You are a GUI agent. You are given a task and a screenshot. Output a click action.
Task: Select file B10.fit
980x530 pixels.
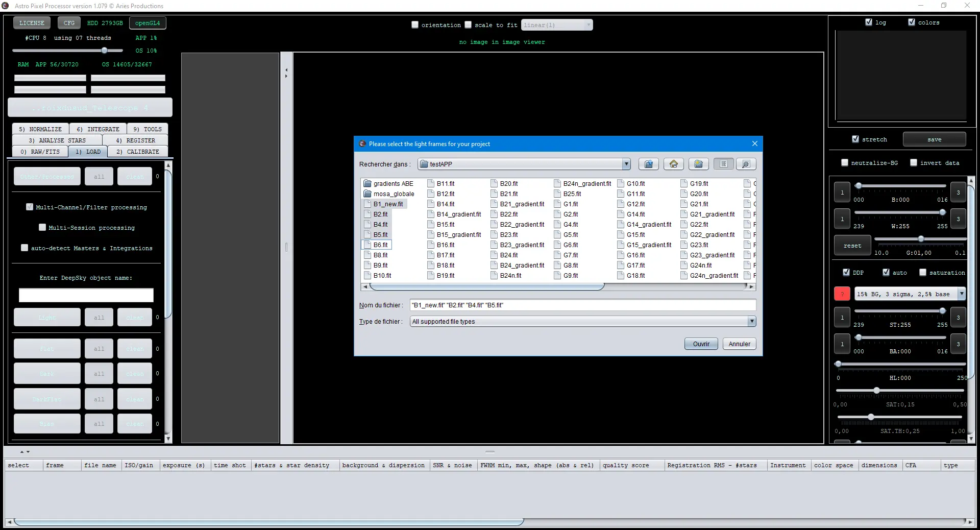click(378, 276)
